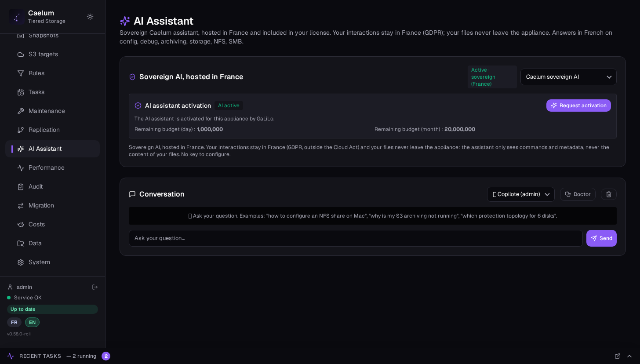Screen dimensions: 640x364
Task: Click the Up to date status badge
Action: [x=52, y=309]
